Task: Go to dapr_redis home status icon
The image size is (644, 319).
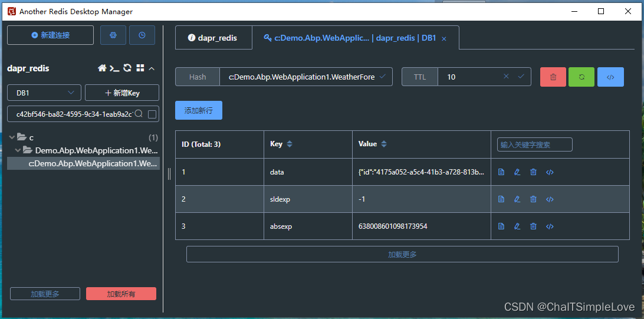Action: (102, 68)
